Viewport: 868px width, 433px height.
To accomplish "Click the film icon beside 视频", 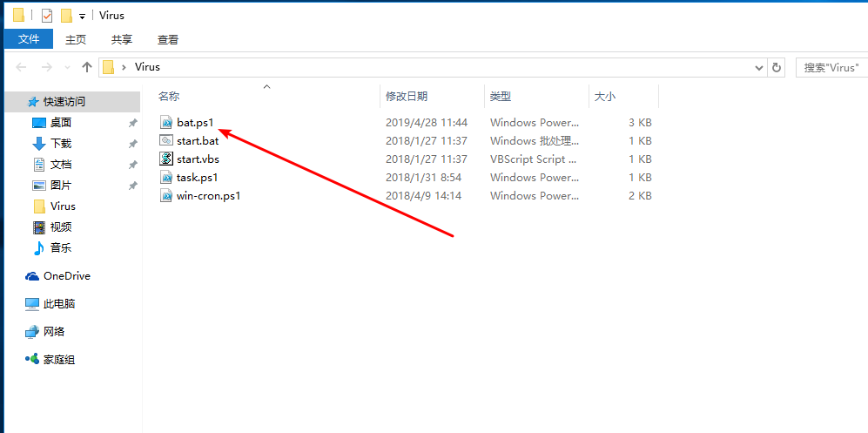I will (x=39, y=227).
